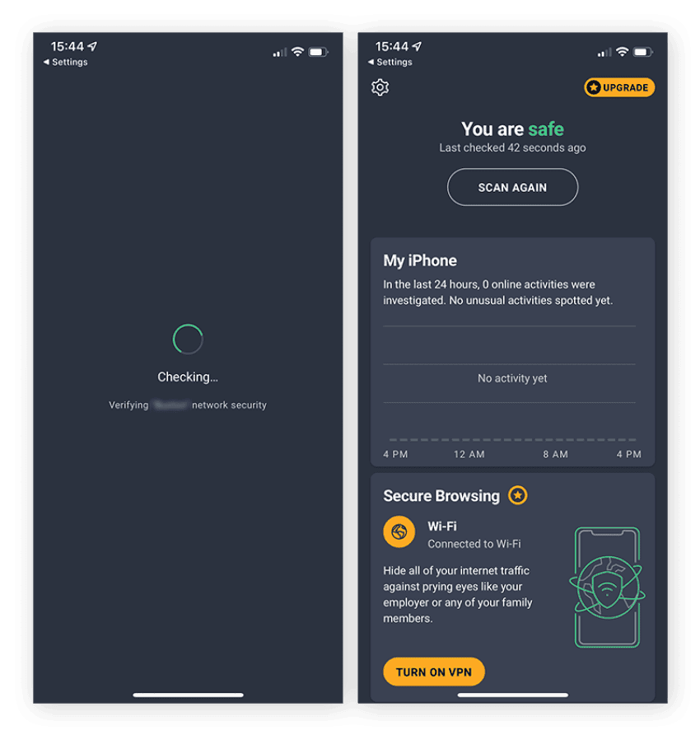This screenshot has height=735, width=700.
Task: Tap the battery icon on left phone
Action: [318, 52]
